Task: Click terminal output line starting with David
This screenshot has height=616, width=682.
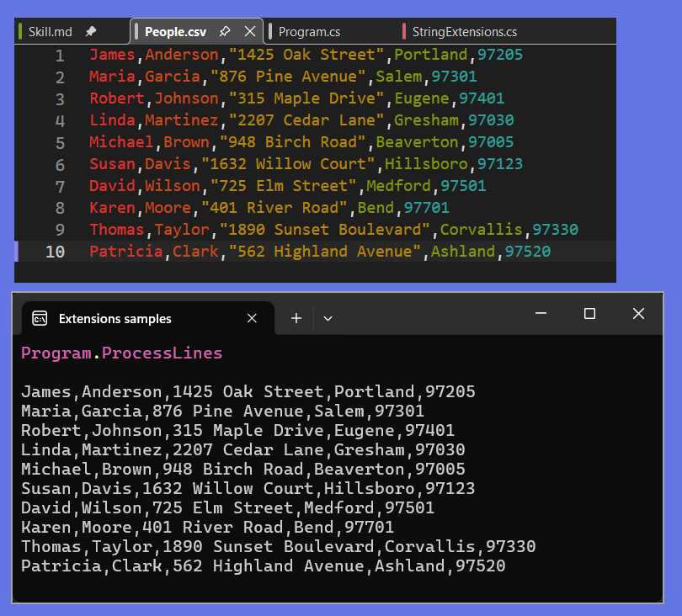Action: coord(228,507)
